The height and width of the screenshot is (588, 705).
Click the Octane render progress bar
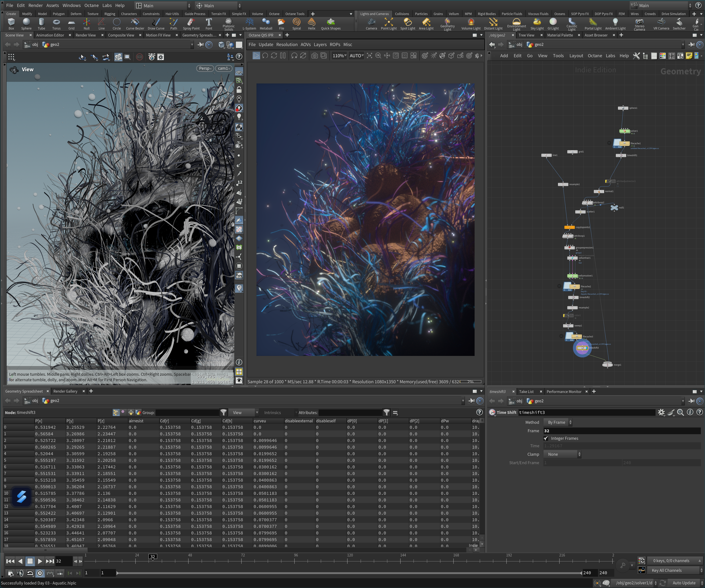click(x=470, y=382)
